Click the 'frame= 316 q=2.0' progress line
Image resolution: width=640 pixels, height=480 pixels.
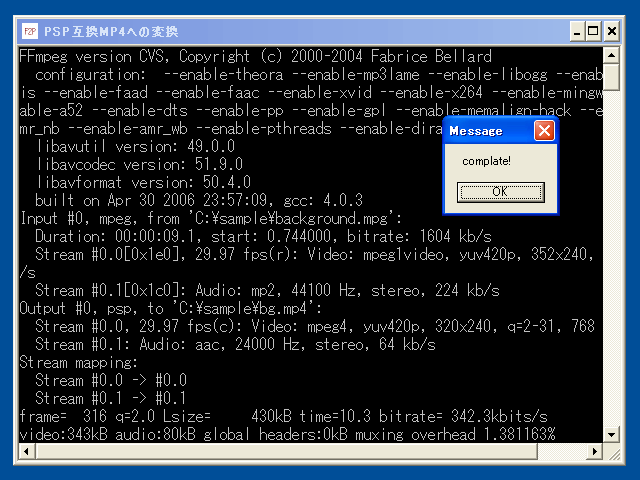coord(284,416)
